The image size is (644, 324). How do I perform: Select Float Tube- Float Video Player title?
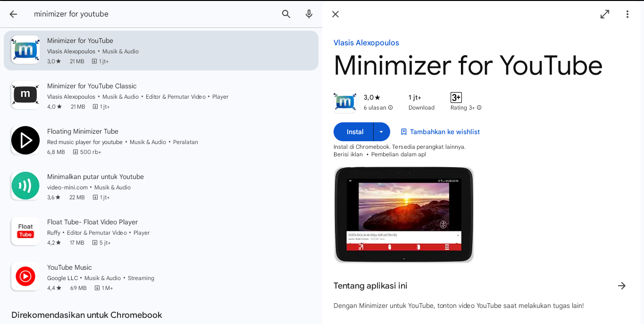tap(92, 222)
